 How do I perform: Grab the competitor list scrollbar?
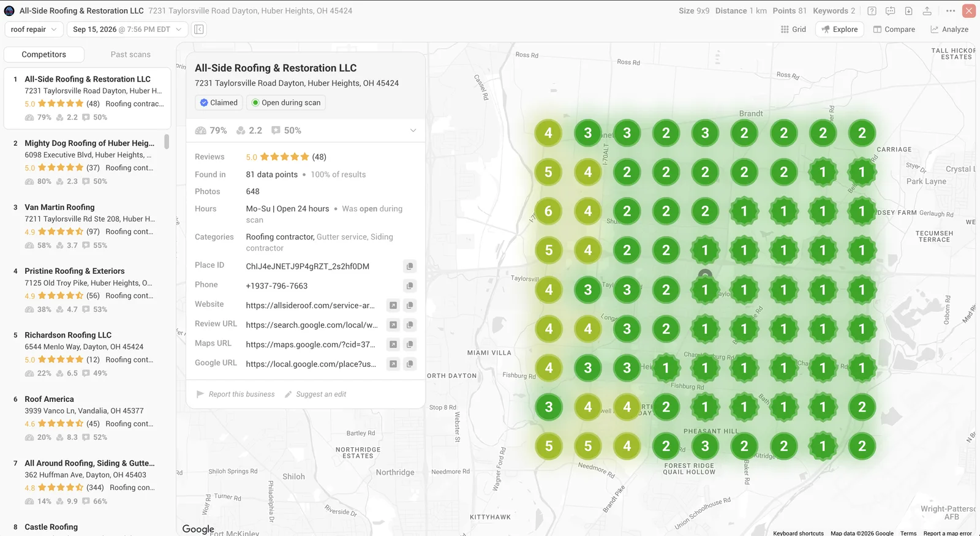click(167, 142)
